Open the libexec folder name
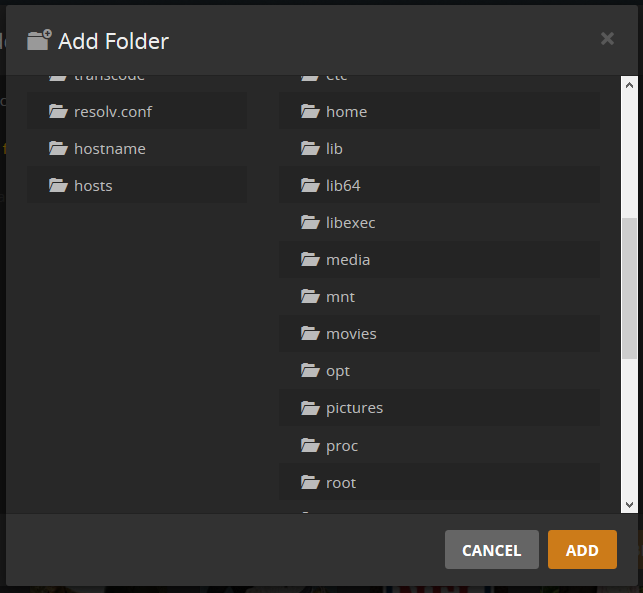 coord(351,223)
